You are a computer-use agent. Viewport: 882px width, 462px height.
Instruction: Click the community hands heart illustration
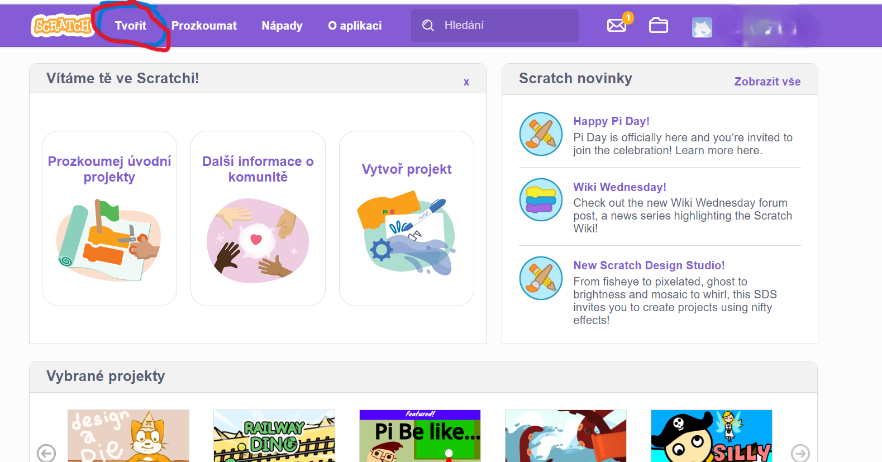(258, 240)
